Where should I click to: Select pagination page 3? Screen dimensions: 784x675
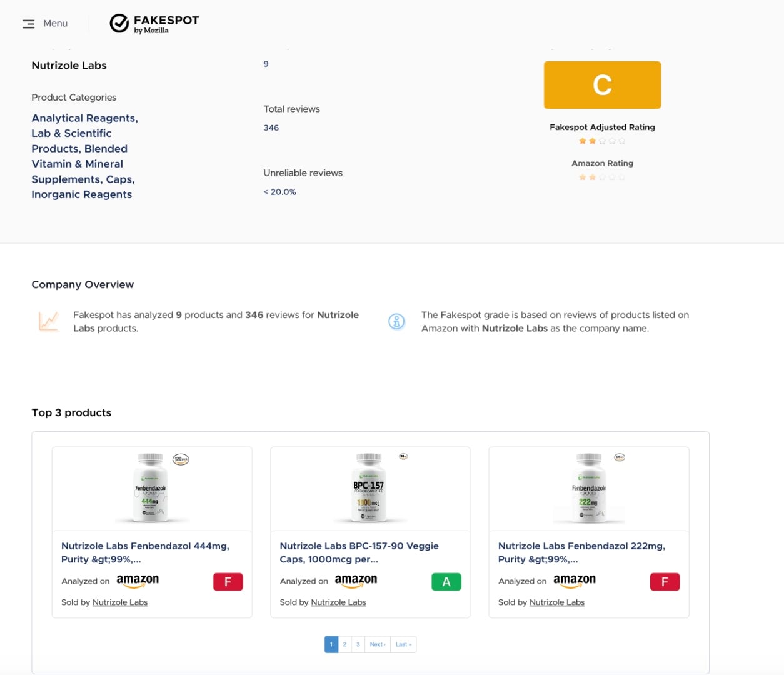point(358,644)
